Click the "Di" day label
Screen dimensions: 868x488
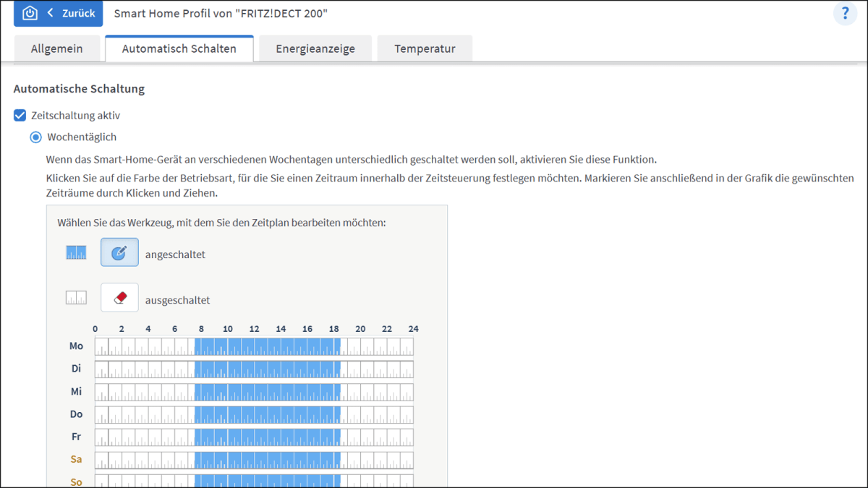click(x=76, y=368)
